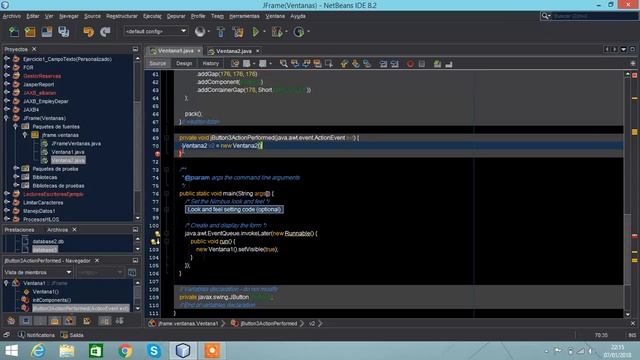Switch to the History view tab
Viewport: 640px width, 360px height.
coord(211,63)
